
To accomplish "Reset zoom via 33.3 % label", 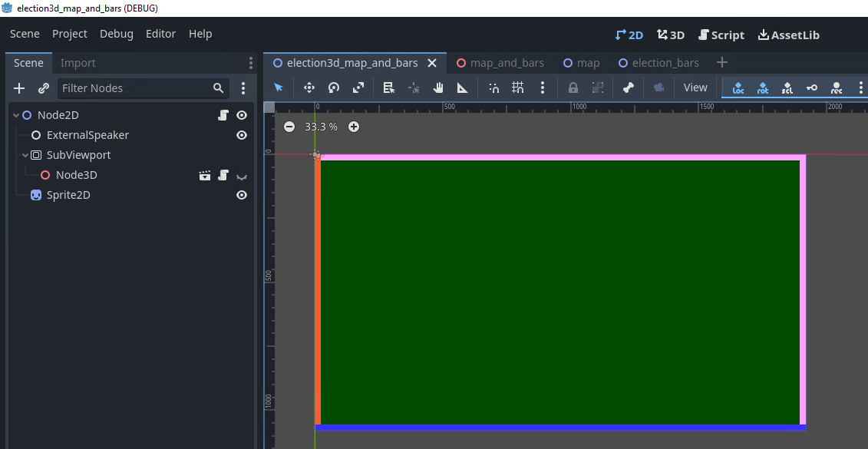I will pyautogui.click(x=321, y=127).
